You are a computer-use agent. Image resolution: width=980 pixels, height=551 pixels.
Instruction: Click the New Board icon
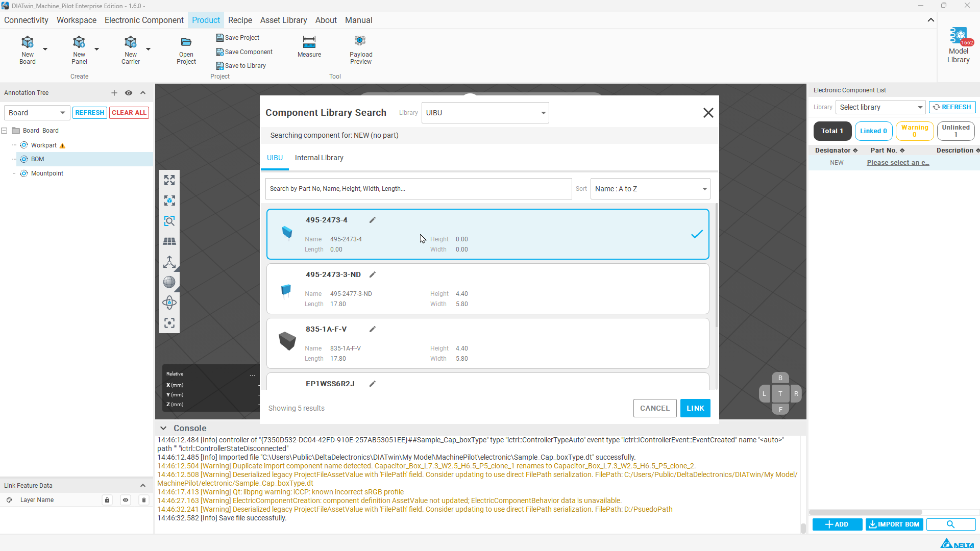(28, 42)
